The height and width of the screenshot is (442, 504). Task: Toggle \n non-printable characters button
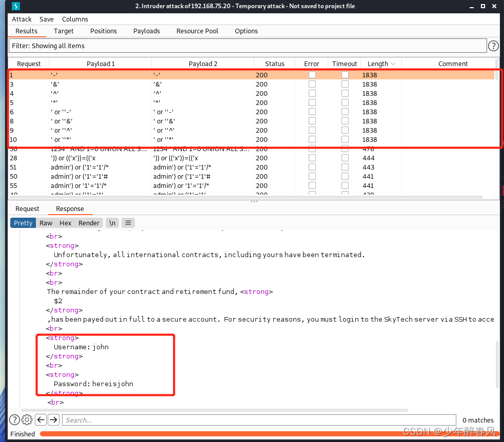coord(112,223)
